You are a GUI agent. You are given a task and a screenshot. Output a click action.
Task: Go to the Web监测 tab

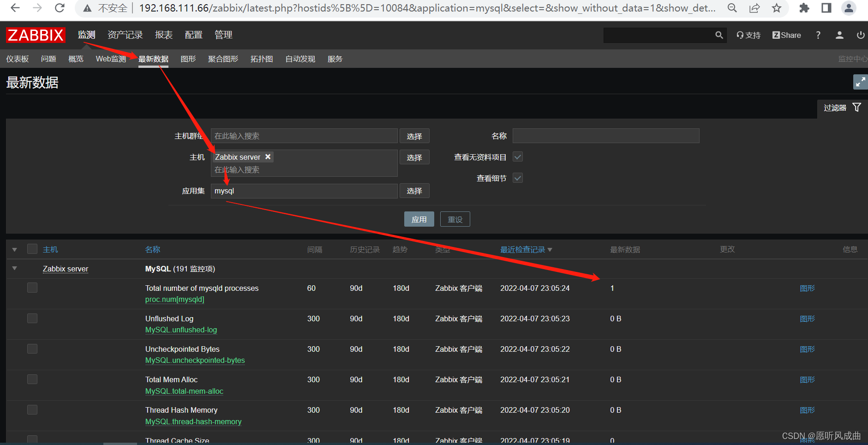click(111, 59)
